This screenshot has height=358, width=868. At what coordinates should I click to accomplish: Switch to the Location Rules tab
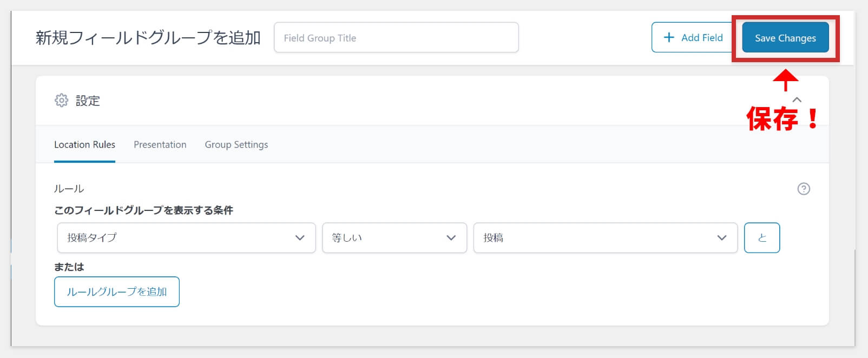tap(84, 144)
